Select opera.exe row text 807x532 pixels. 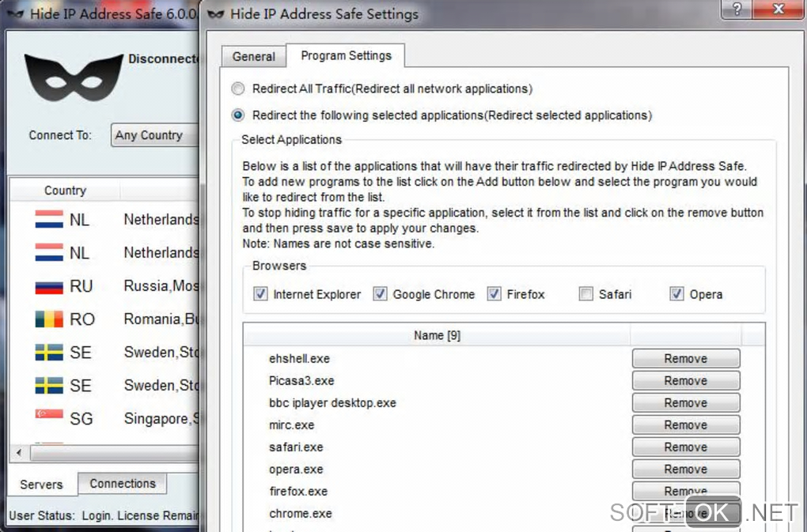[296, 469]
